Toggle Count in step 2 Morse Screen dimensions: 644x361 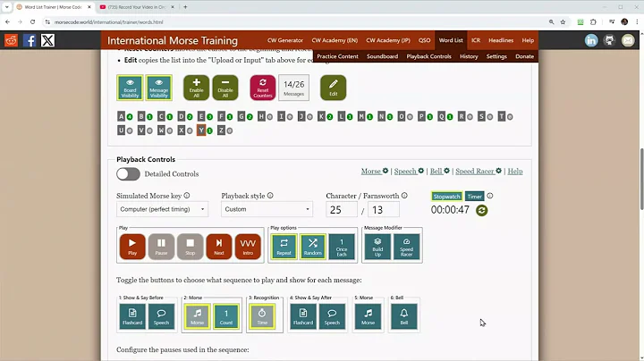click(226, 316)
